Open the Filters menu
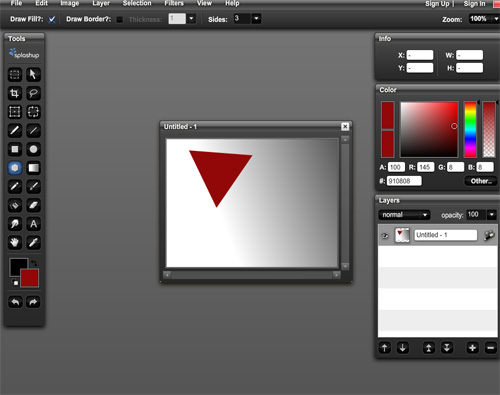The height and width of the screenshot is (395, 500). click(174, 3)
